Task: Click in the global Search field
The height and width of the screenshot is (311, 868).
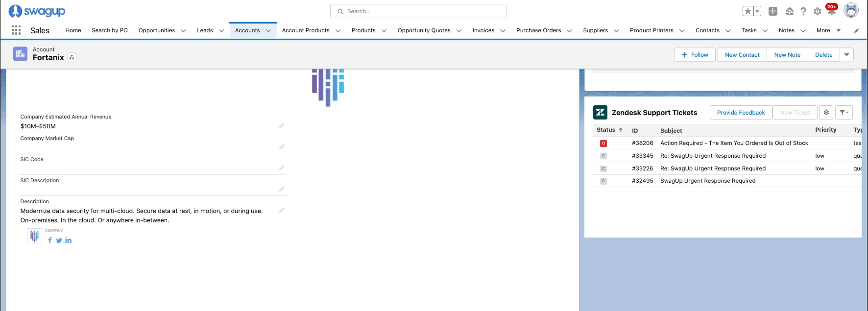Action: pos(418,11)
